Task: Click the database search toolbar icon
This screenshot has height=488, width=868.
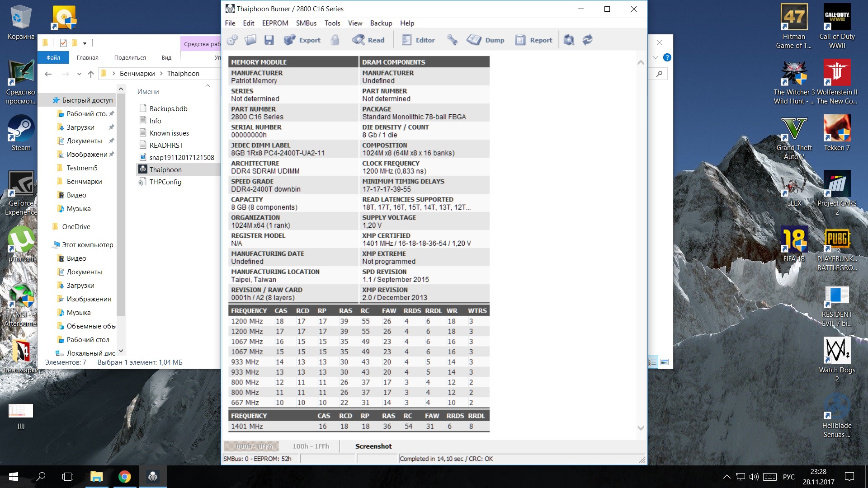Action: 569,40
